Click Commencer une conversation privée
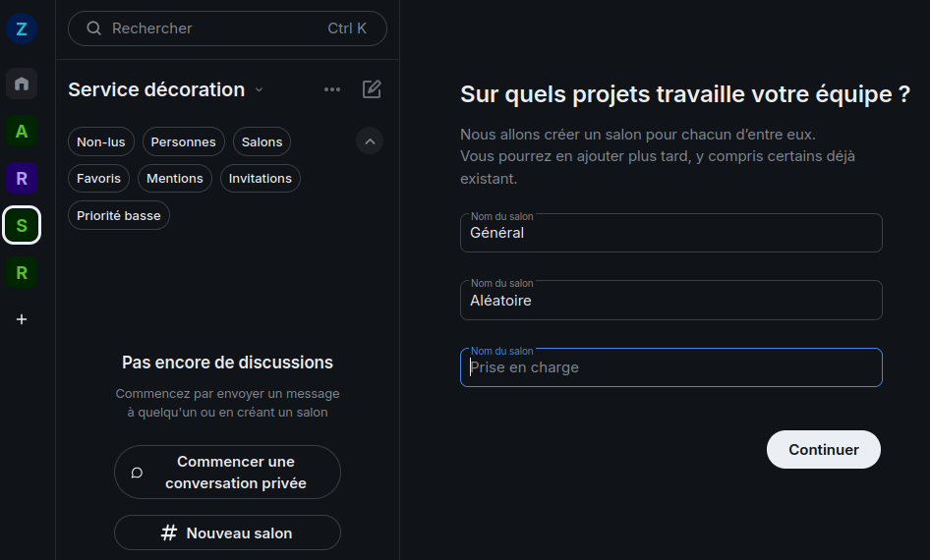The height and width of the screenshot is (560, 930). click(x=227, y=473)
